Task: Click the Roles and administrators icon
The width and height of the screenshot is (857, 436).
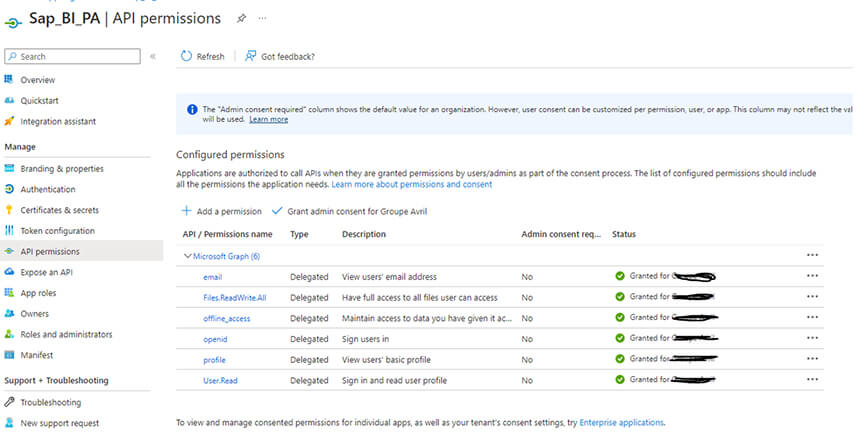Action: [9, 334]
